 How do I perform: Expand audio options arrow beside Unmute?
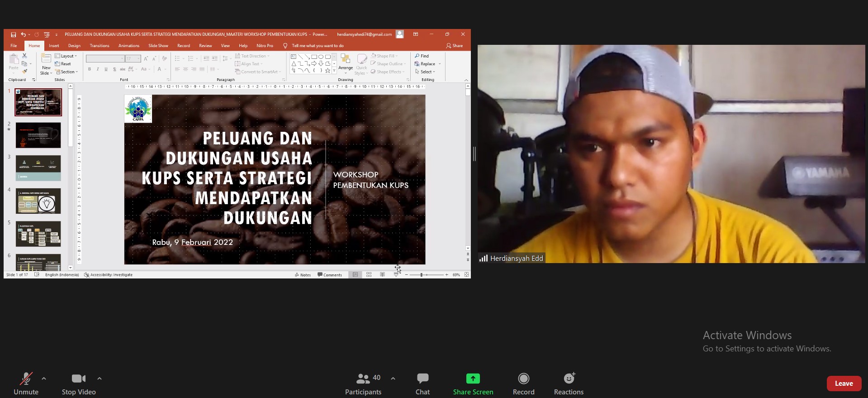coord(44,379)
